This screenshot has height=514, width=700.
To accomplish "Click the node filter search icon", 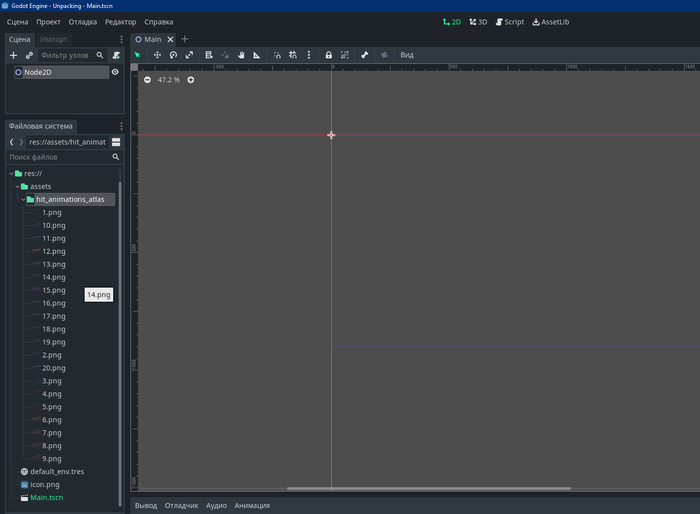I will [100, 55].
